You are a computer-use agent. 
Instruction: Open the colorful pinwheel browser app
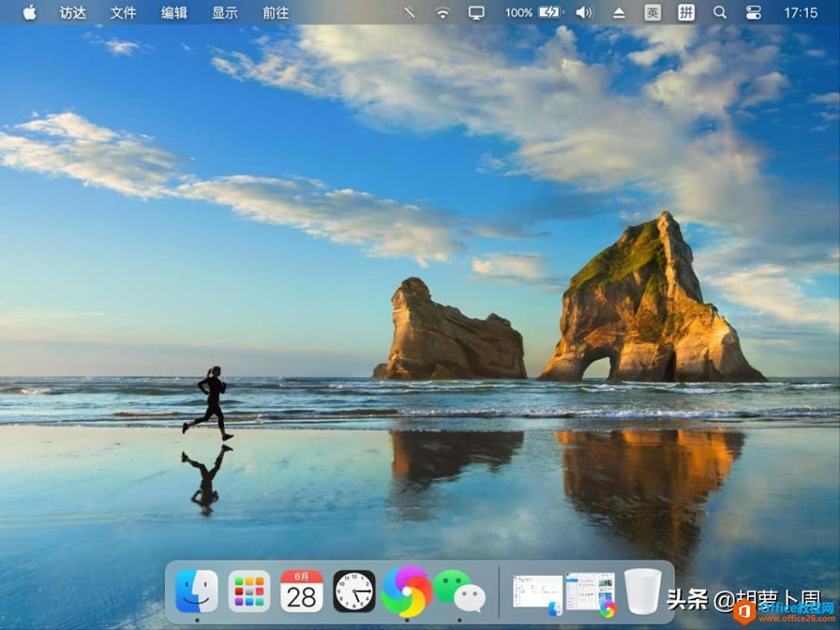[407, 592]
